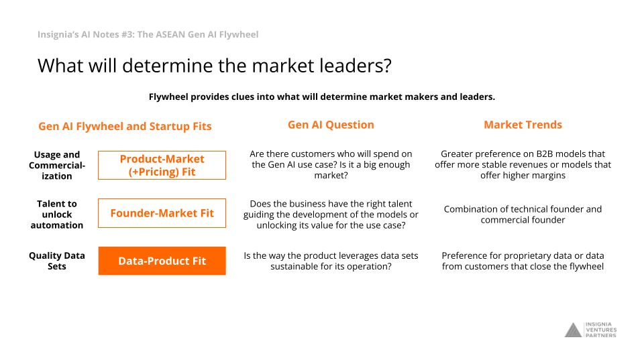Click the bold Flywheel provides clues subtitle

(x=321, y=97)
